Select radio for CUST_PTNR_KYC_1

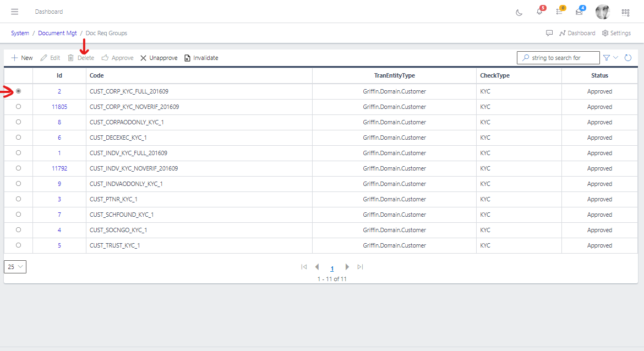[x=19, y=199]
